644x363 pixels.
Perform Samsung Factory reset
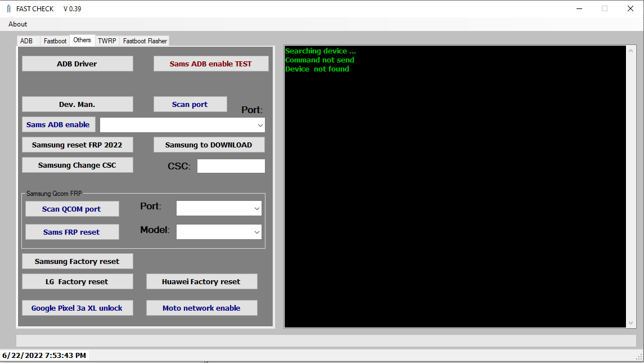77,261
